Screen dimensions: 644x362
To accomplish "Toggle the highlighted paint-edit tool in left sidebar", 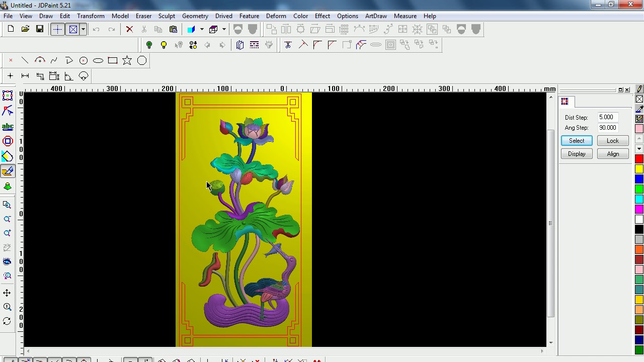I will point(8,171).
